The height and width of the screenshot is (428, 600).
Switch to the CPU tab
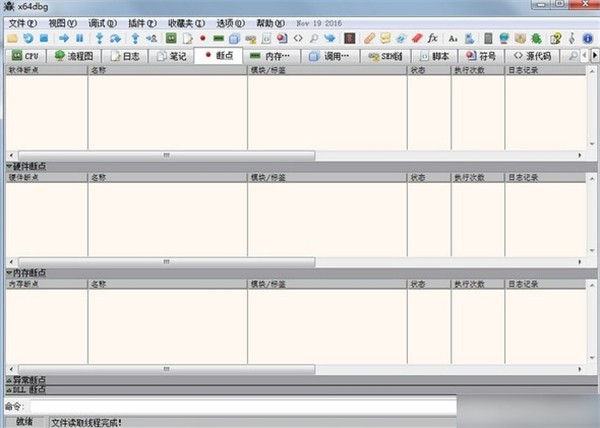pos(25,56)
